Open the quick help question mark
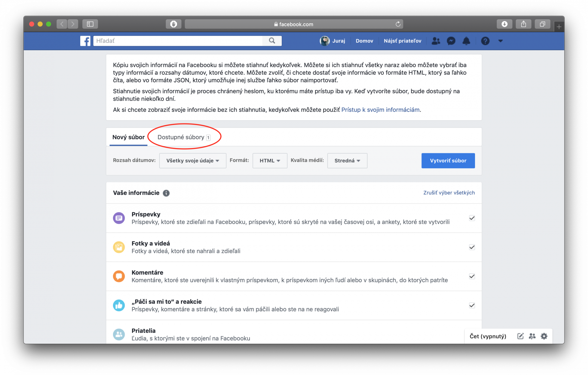Viewport: 588px width, 375px height. [x=485, y=41]
